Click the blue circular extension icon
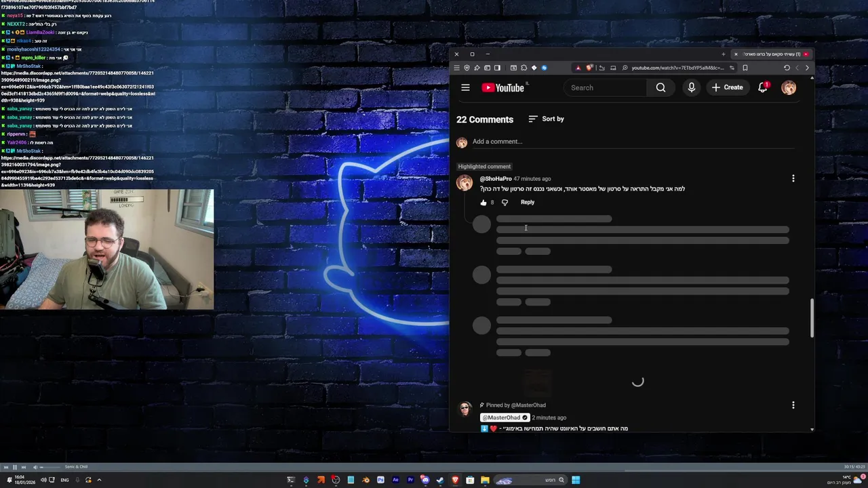This screenshot has height=488, width=868. pyautogui.click(x=544, y=68)
